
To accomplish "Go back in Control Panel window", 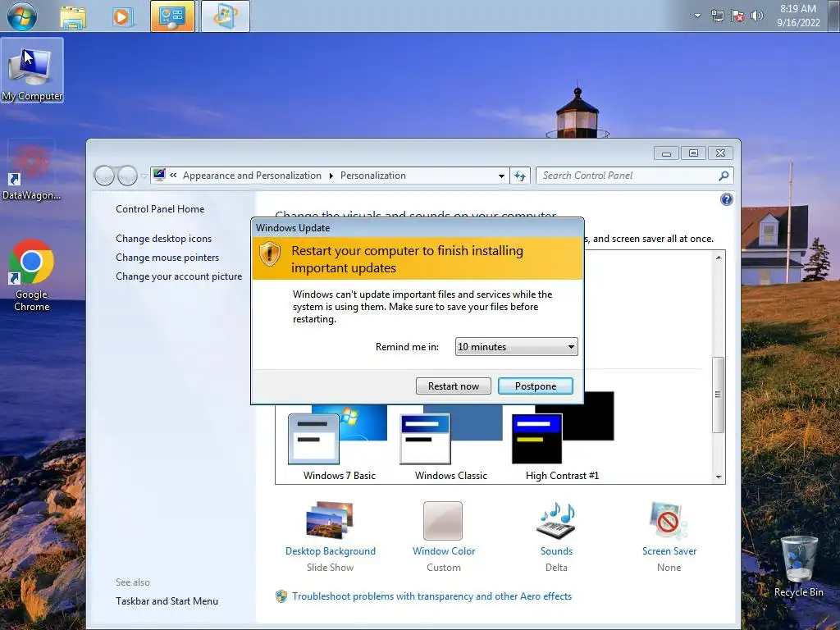I will point(104,176).
